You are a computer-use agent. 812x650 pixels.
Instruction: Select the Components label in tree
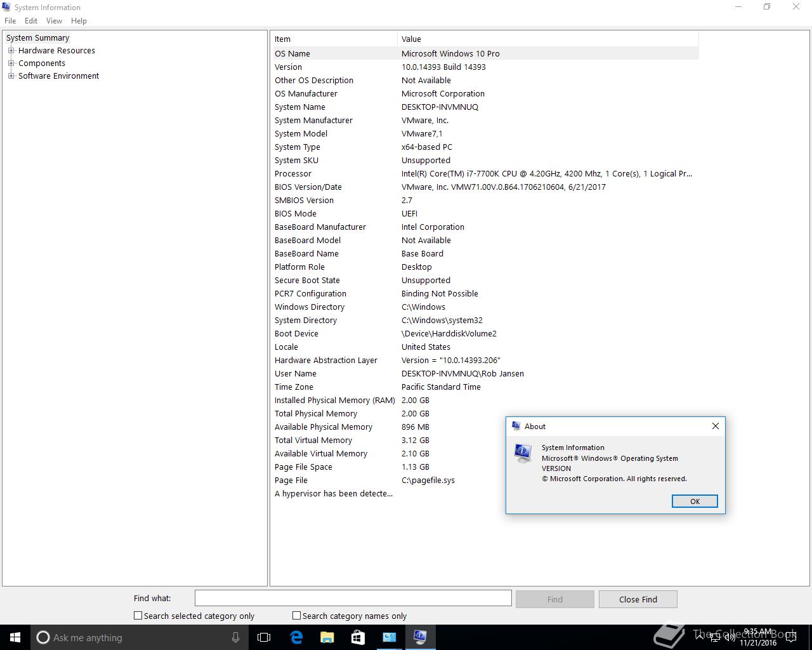click(x=42, y=63)
